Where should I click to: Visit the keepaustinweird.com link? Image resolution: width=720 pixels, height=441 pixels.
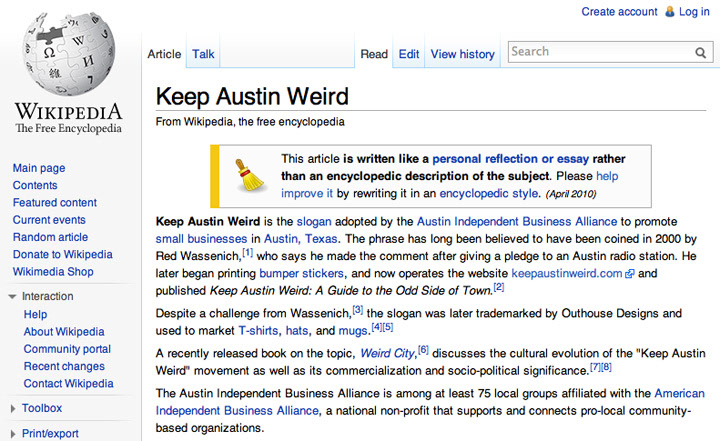tap(567, 273)
